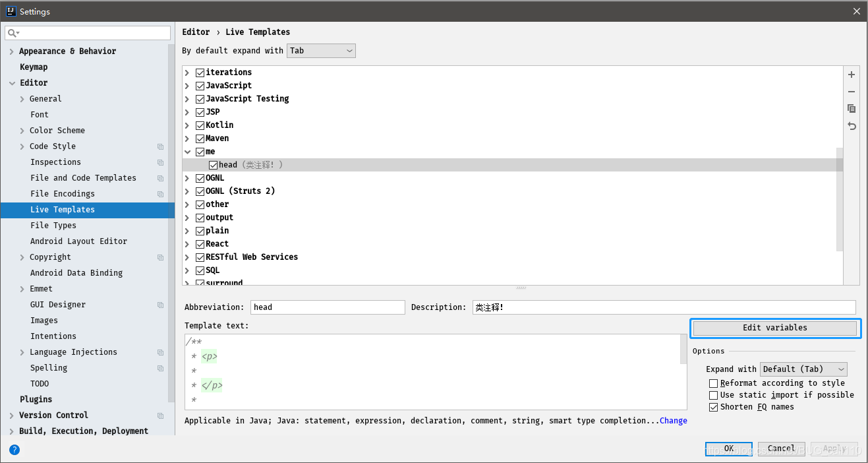Remove selected template using minus icon
The height and width of the screenshot is (463, 868).
tap(851, 92)
